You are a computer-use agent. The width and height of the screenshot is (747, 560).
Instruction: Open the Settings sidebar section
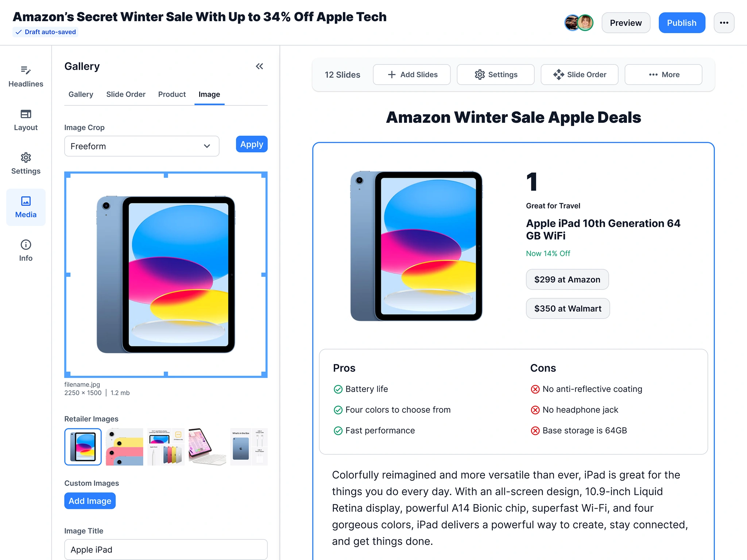[x=26, y=164]
